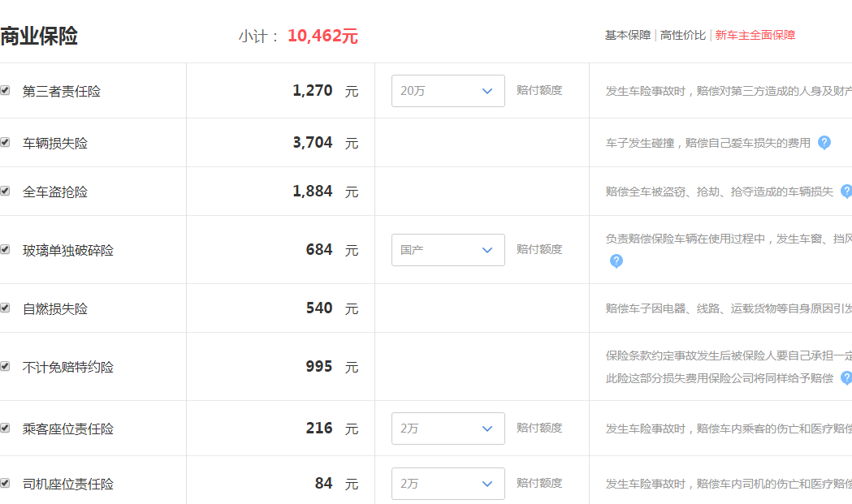Open 国产 glass type dropdown
The width and height of the screenshot is (852, 504).
pos(448,250)
